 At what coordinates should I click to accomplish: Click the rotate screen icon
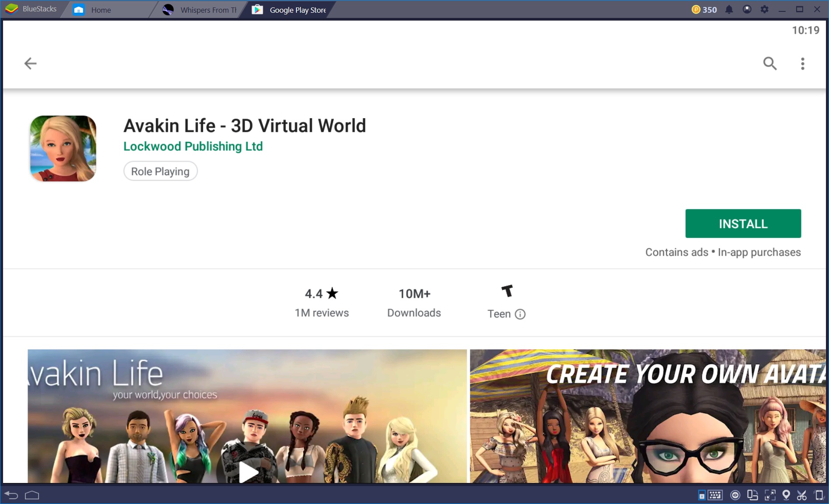(752, 495)
